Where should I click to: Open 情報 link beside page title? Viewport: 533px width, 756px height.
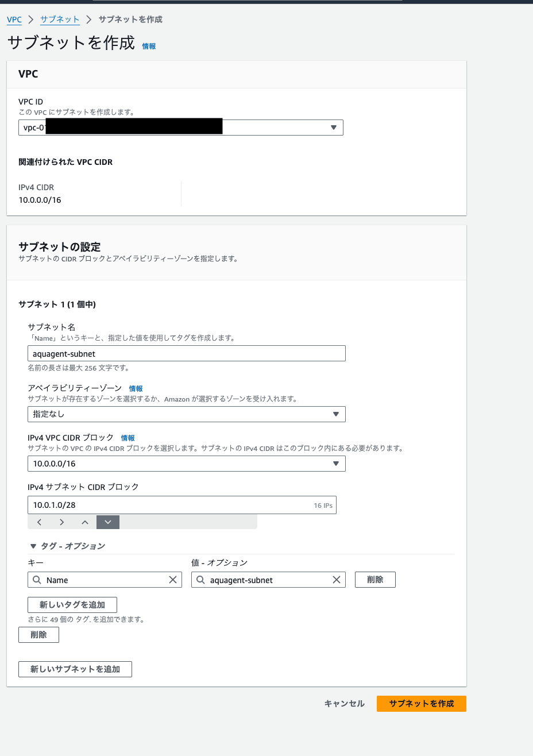[149, 47]
